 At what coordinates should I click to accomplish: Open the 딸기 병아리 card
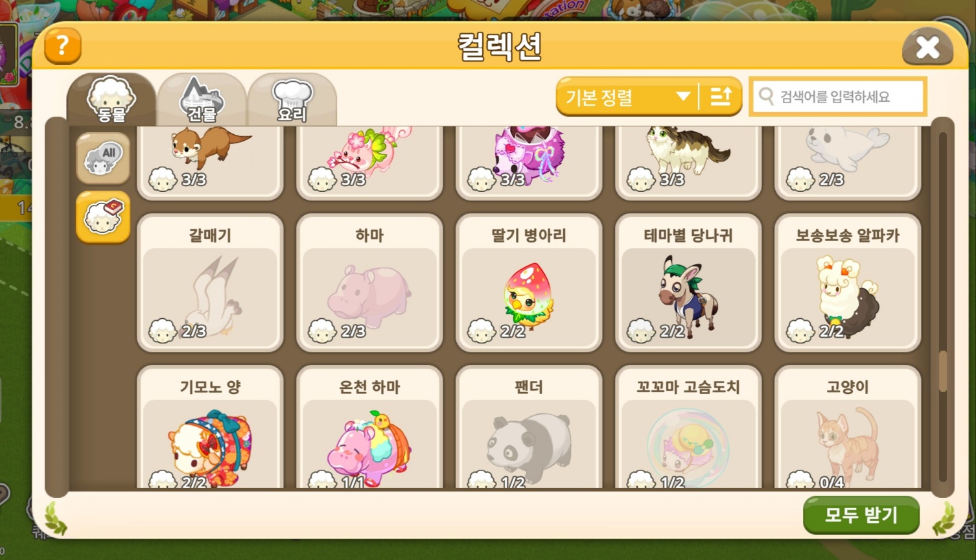[529, 283]
